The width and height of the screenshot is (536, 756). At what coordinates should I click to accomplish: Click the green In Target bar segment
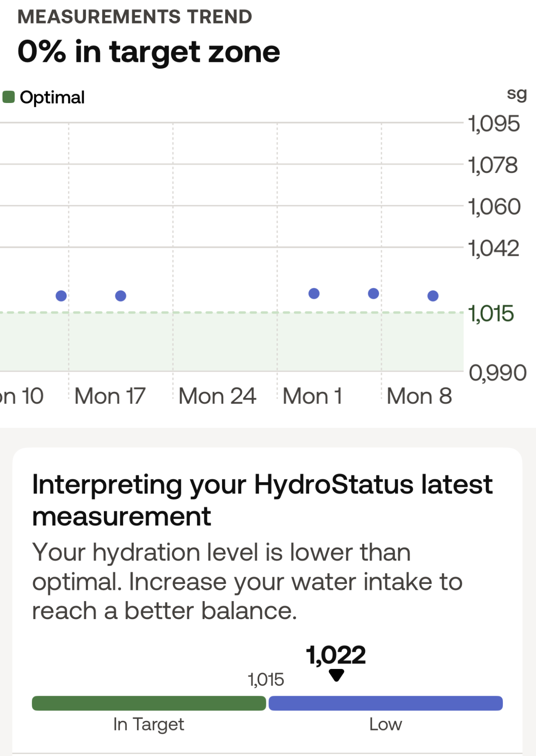[149, 703]
